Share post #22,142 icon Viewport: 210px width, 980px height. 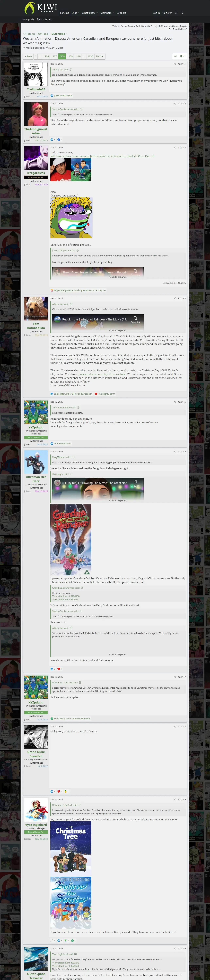pyautogui.click(x=175, y=104)
